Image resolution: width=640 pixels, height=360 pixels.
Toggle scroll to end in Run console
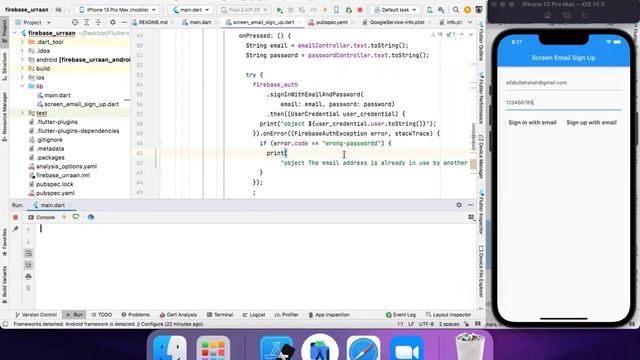point(28,265)
